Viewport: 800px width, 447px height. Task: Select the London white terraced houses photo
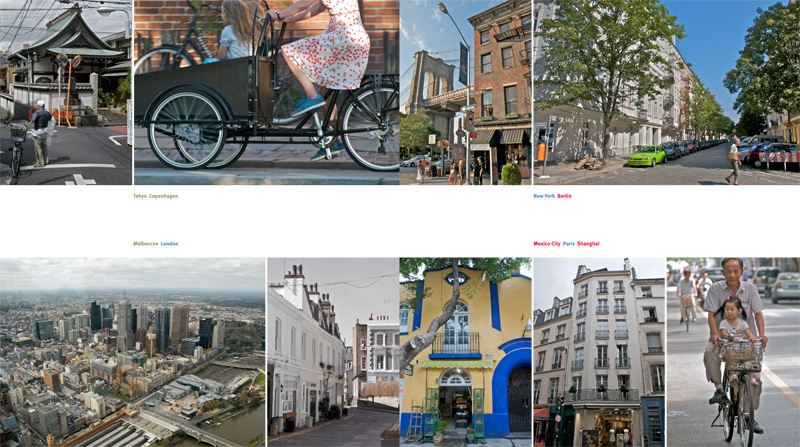point(332,352)
